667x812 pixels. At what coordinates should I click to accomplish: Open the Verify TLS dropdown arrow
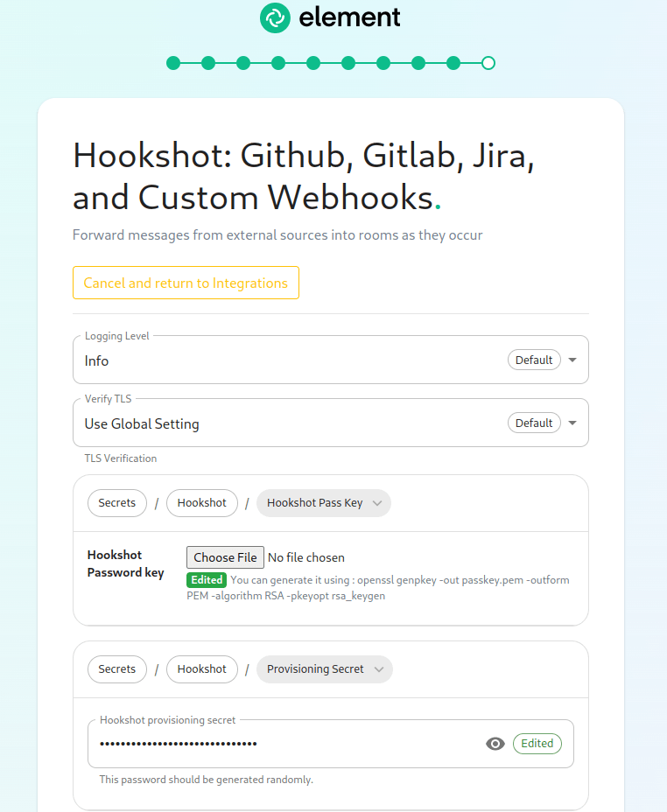[572, 423]
